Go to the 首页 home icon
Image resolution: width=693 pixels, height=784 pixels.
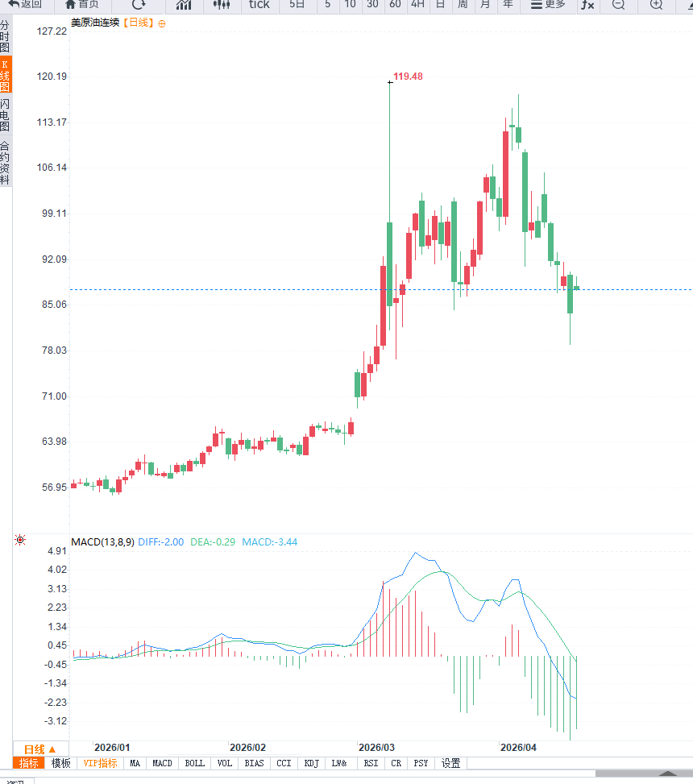point(70,4)
